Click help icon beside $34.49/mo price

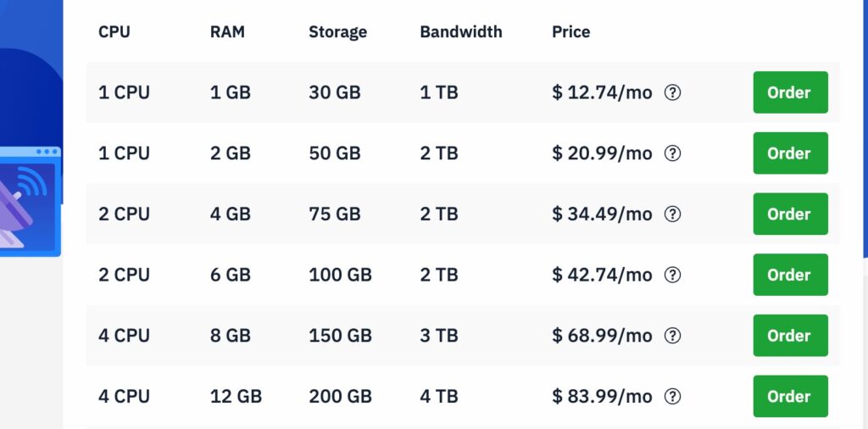pyautogui.click(x=672, y=214)
